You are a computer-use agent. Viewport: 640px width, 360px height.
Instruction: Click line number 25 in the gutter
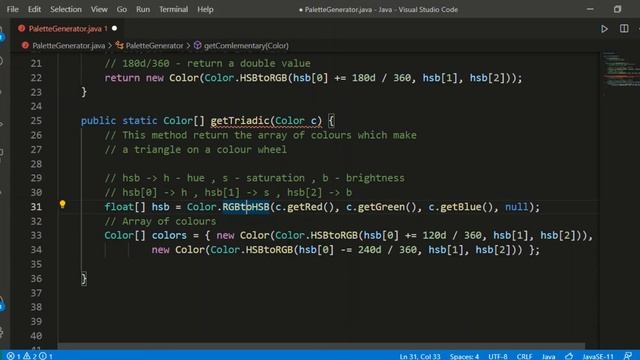click(x=36, y=121)
